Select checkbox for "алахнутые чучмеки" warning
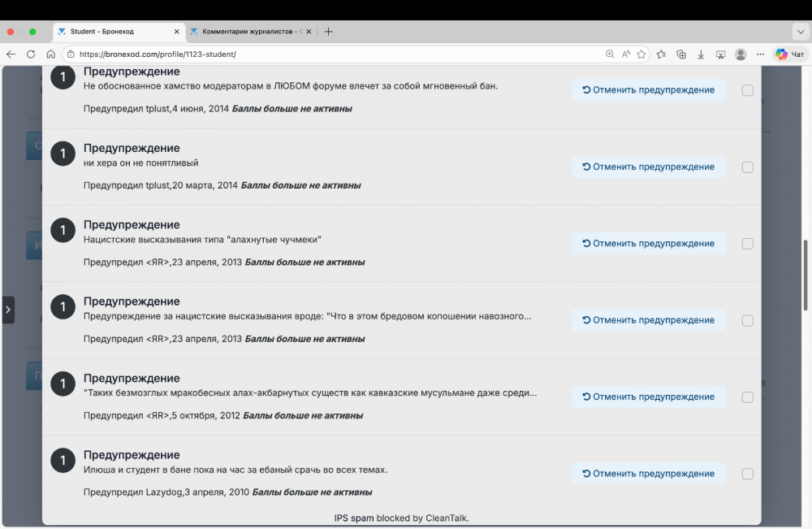Image resolution: width=812 pixels, height=529 pixels. (x=747, y=244)
